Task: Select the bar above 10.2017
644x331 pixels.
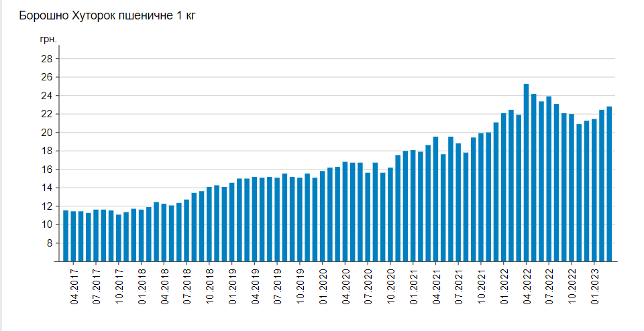Action: [x=119, y=238]
